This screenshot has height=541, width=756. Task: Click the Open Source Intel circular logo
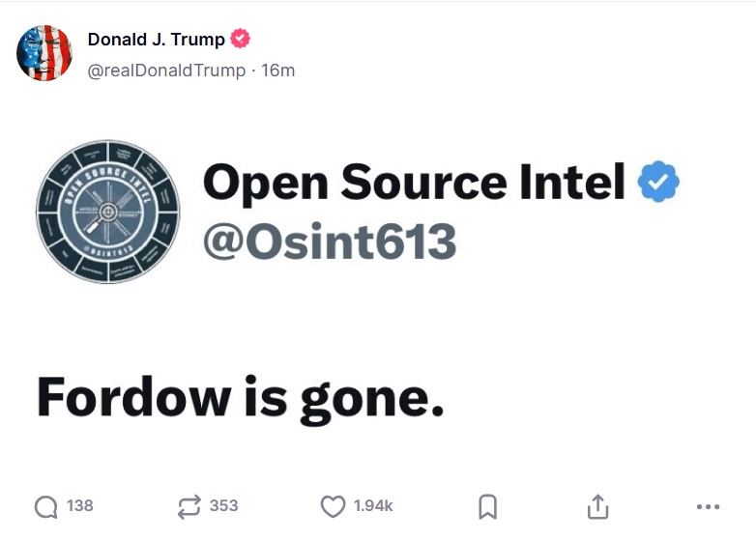click(108, 211)
